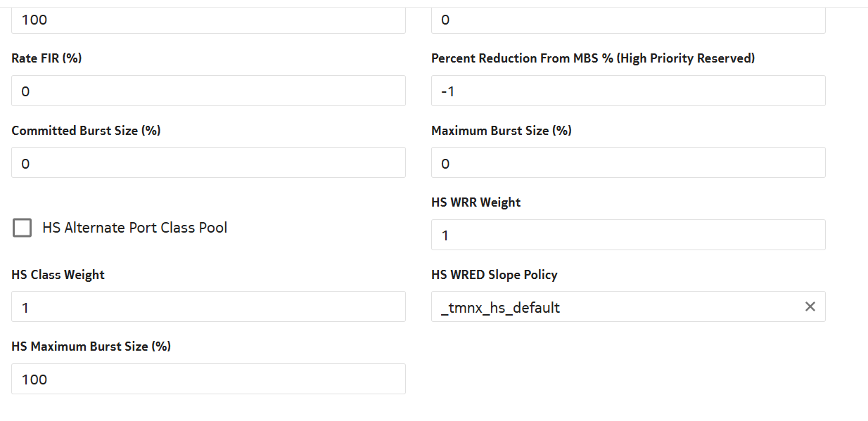Viewport: 868px width, 421px height.
Task: Open the HS WRED Slope Policy dropdown
Action: click(612, 307)
